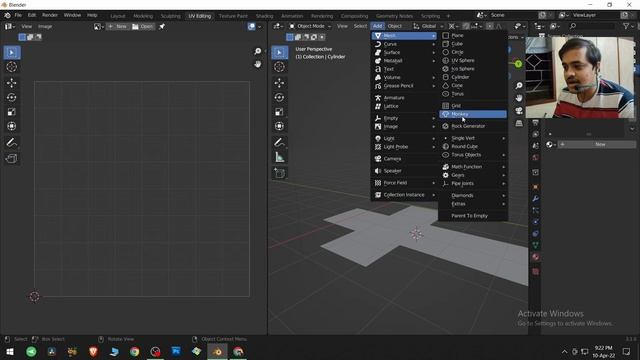Open Windows Start menu
Viewport: 640px width, 360px height.
pos(10,351)
